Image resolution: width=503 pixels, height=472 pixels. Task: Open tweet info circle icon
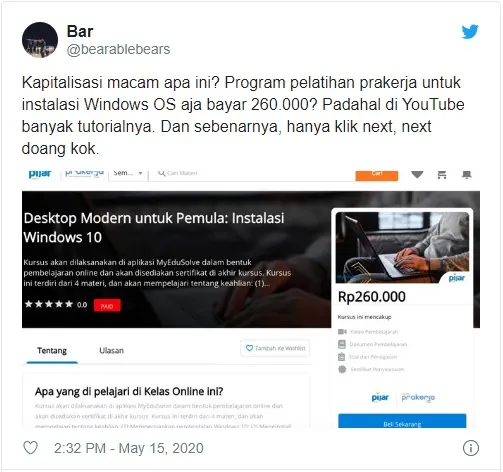point(471,448)
